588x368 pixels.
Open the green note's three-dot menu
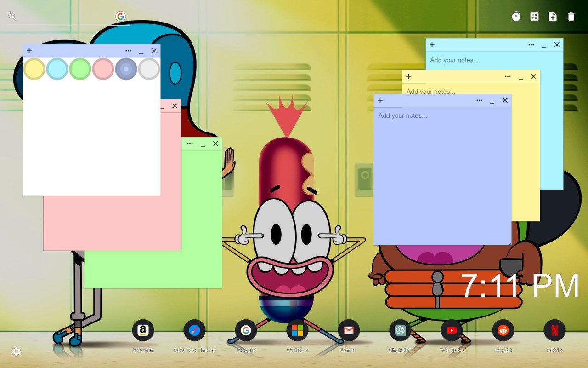click(x=190, y=144)
